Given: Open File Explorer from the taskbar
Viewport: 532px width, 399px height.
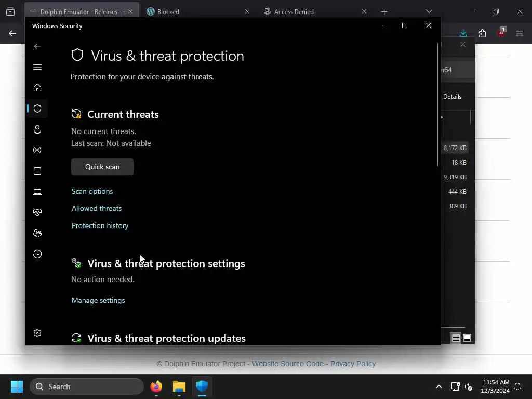Looking at the screenshot, I should point(179,387).
